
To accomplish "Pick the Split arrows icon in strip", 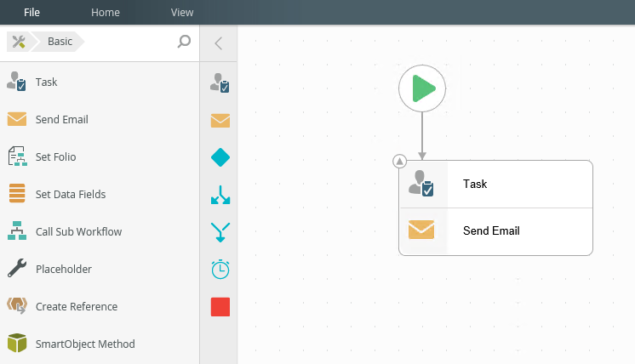I will pyautogui.click(x=220, y=195).
